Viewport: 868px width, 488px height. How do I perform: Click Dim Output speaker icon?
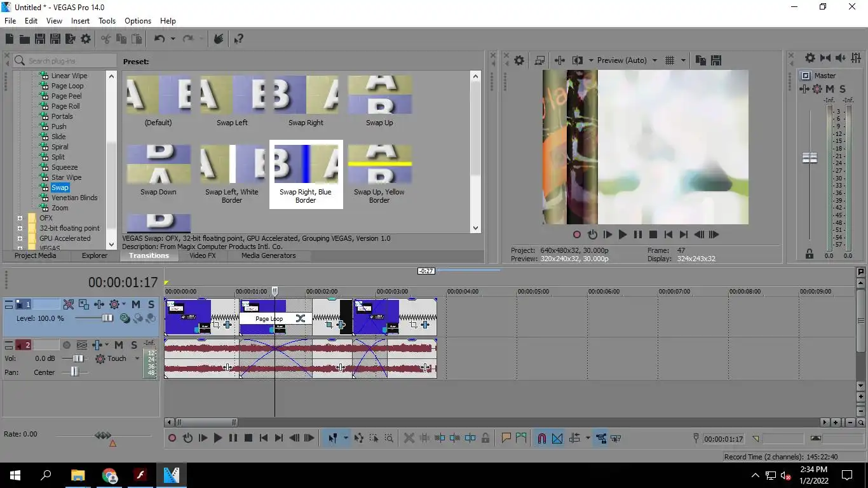click(840, 58)
